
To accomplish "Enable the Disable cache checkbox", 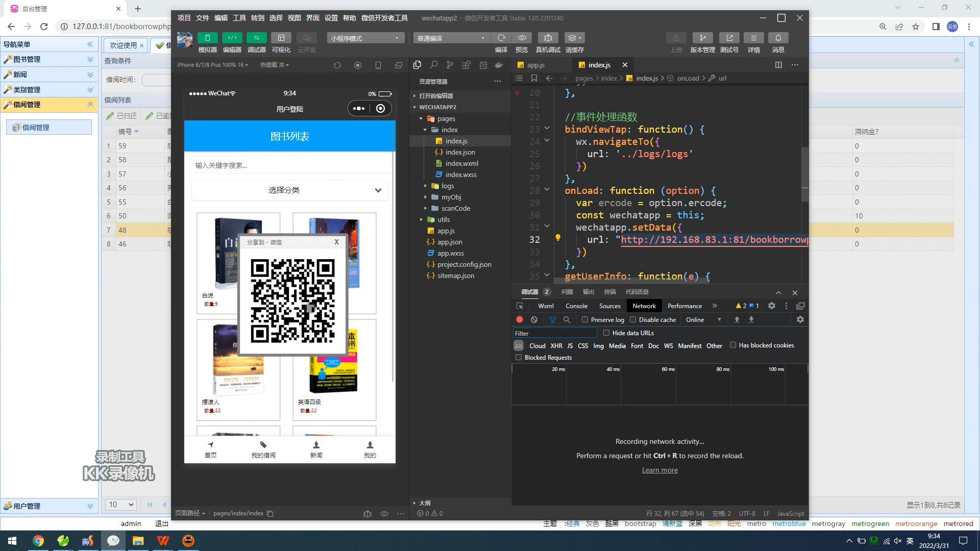I will coord(633,319).
